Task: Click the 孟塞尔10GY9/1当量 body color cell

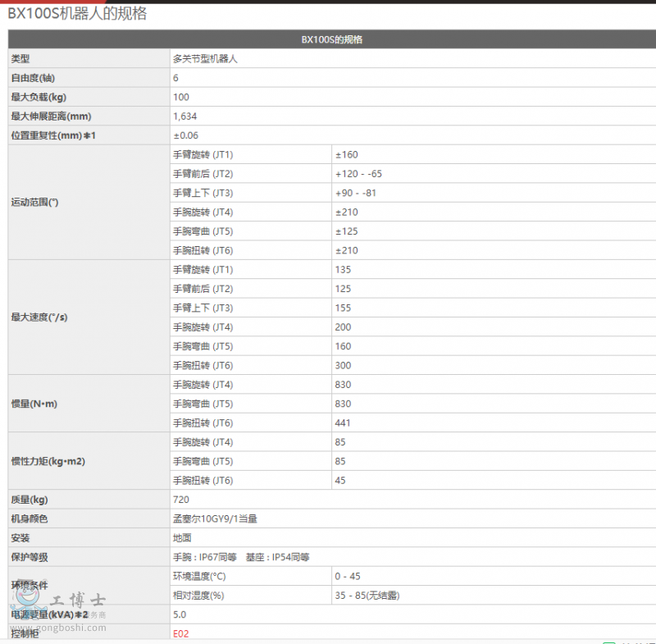Action: click(x=216, y=518)
